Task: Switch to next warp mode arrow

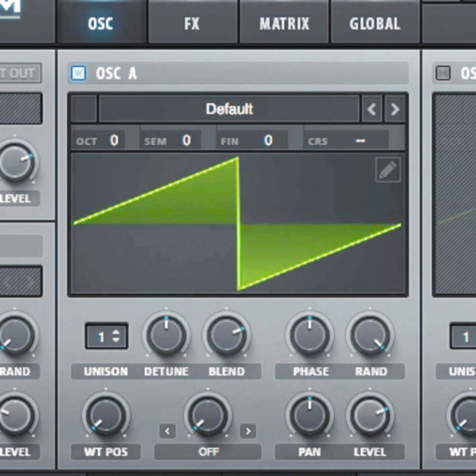Action: 248,431
